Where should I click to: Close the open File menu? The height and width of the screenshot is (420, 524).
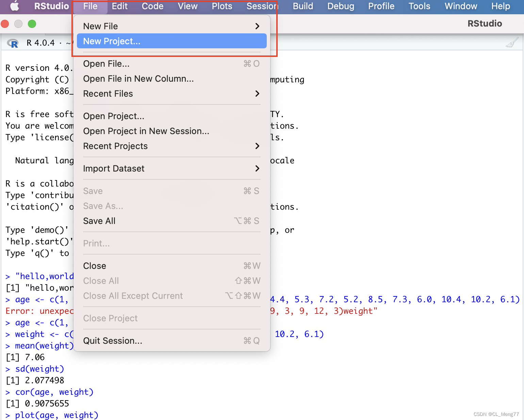click(90, 6)
